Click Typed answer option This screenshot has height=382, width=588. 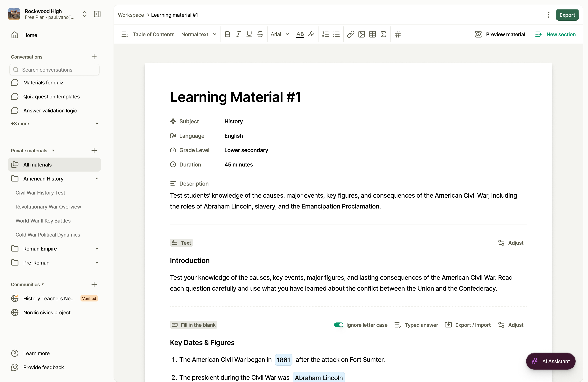416,325
